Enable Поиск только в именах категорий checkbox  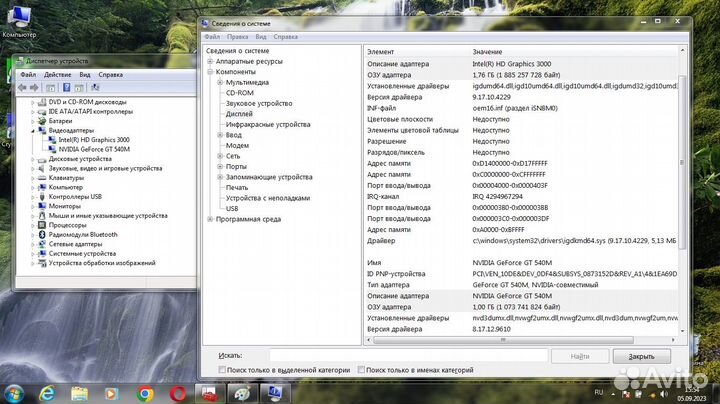[x=361, y=370]
